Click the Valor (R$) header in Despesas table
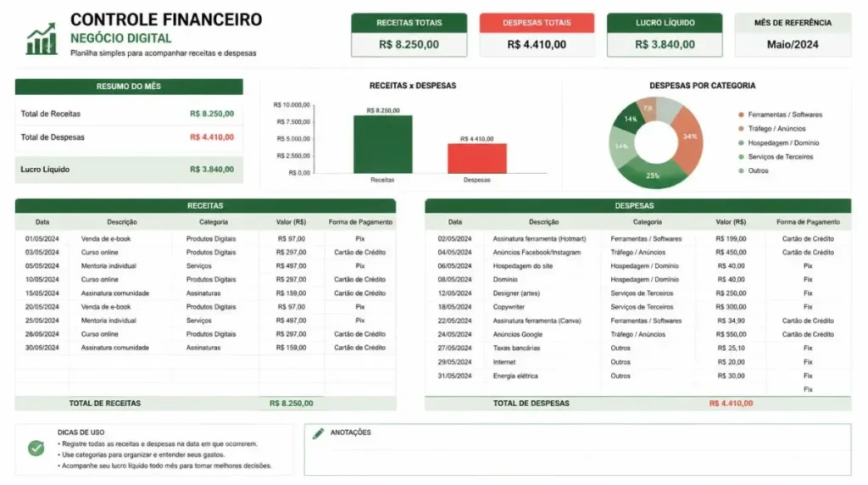The image size is (868, 485). [731, 222]
